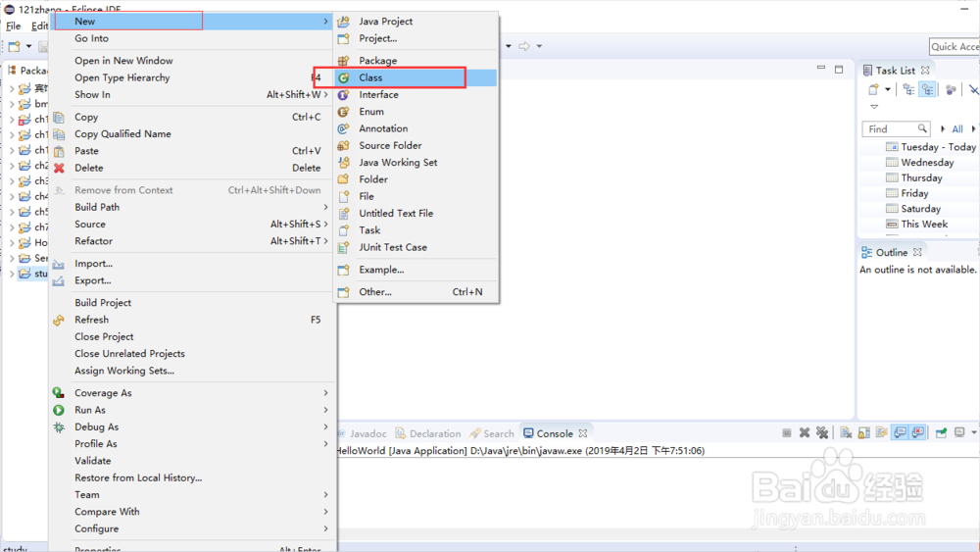980x552 pixels.
Task: Expand the Ho project node
Action: [x=11, y=242]
